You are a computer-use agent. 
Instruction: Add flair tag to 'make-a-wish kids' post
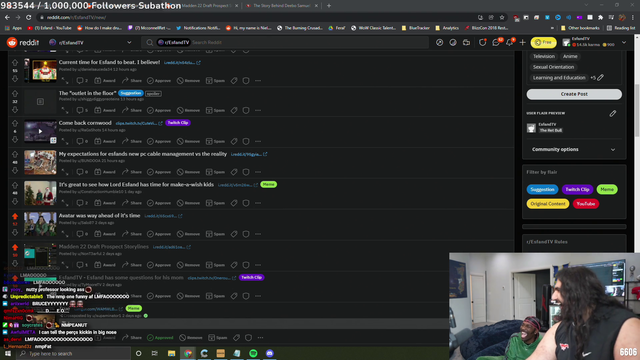234,203
